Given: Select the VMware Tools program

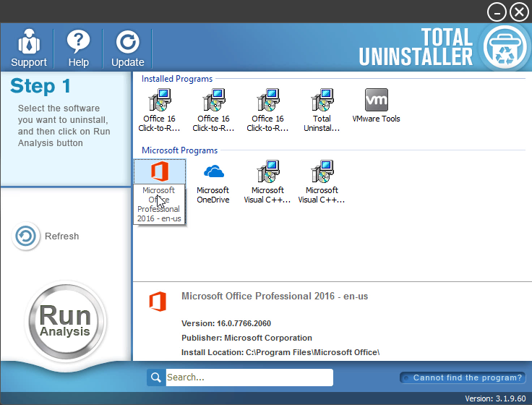Looking at the screenshot, I should pyautogui.click(x=376, y=106).
